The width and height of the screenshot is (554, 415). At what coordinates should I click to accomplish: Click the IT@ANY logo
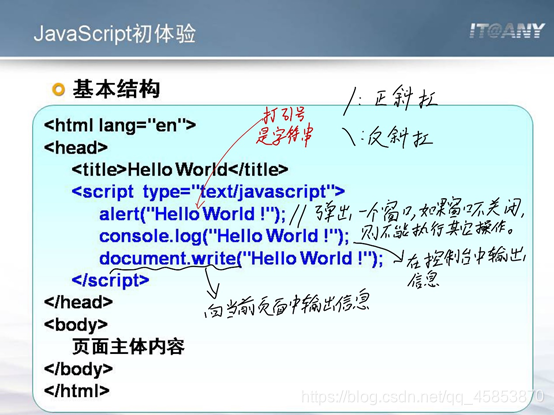(x=507, y=31)
